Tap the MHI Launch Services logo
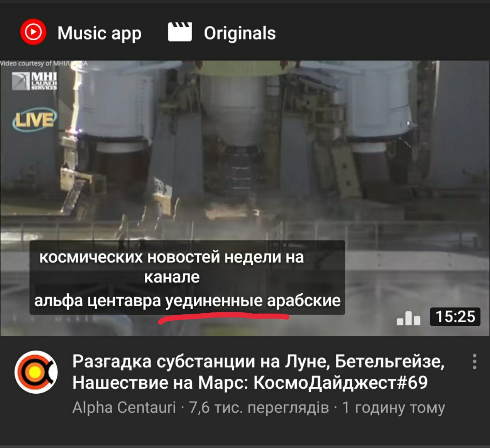Viewport: 490px width, 448px height. tap(34, 81)
